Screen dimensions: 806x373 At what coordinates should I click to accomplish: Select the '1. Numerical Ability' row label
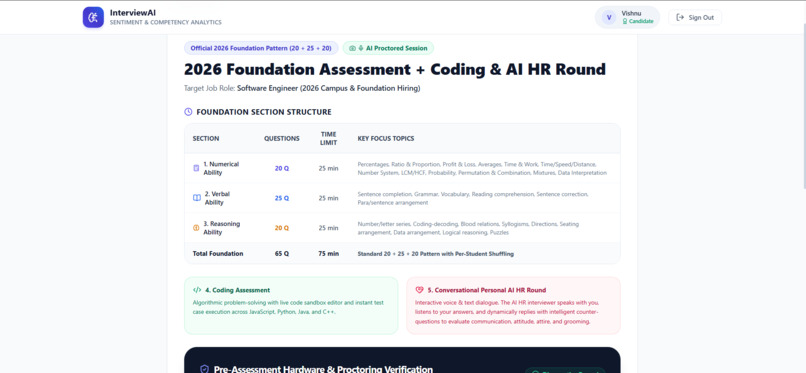[221, 168]
